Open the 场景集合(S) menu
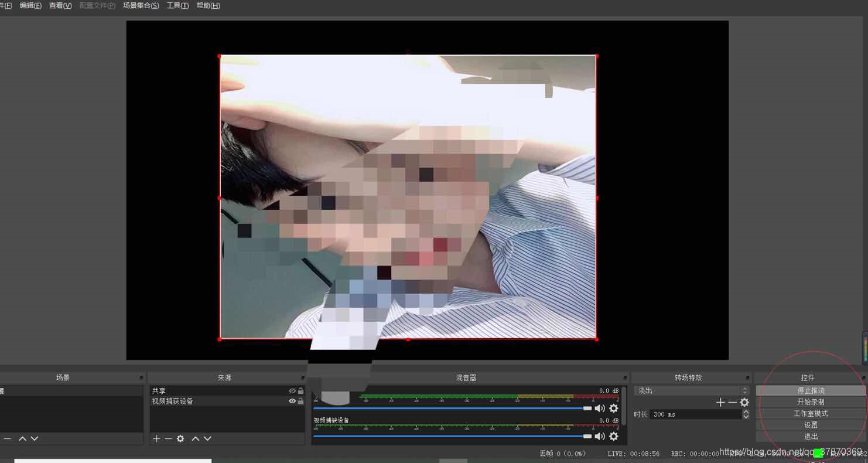Screen dimensions: 868x463 [141, 5]
